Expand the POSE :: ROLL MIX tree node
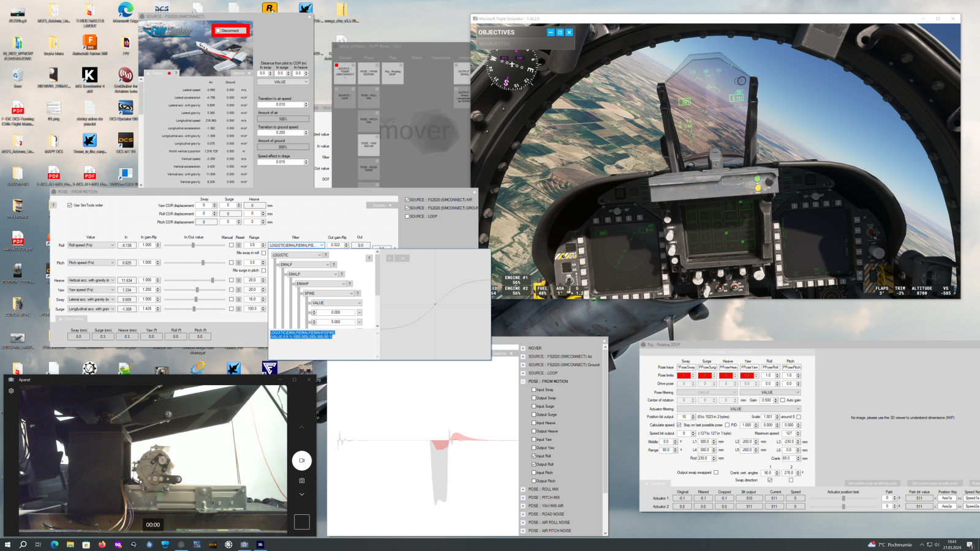Image resolution: width=980 pixels, height=551 pixels. [523, 489]
